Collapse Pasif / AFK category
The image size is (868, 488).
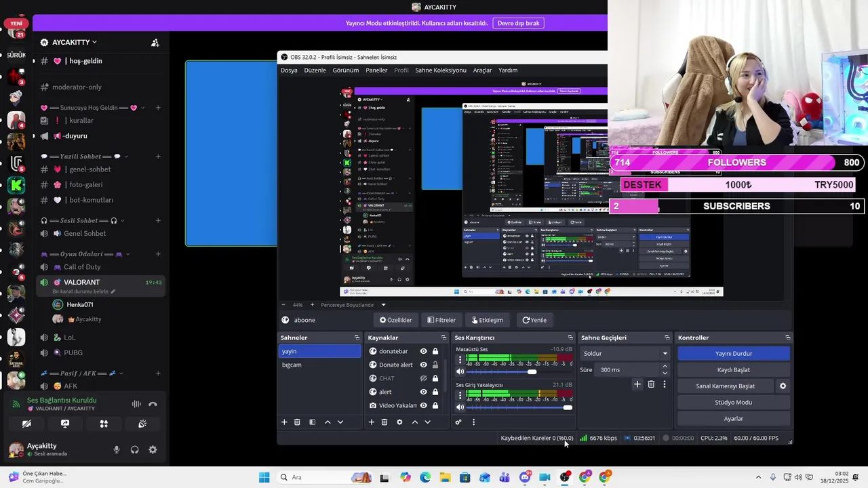[83, 373]
